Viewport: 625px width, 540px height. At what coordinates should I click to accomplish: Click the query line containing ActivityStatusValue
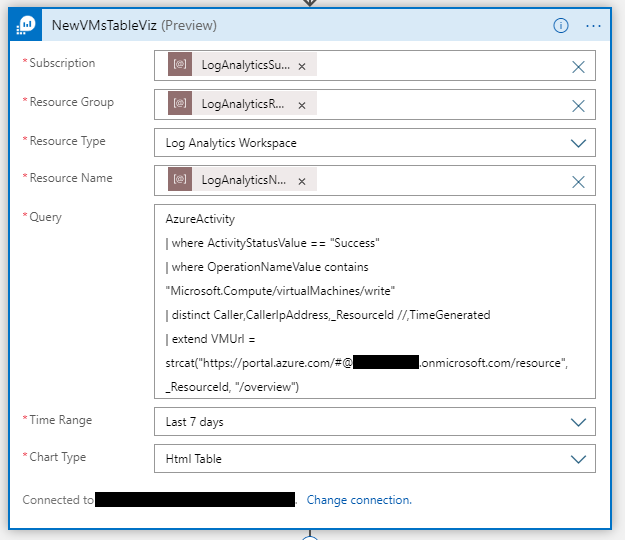(272, 243)
